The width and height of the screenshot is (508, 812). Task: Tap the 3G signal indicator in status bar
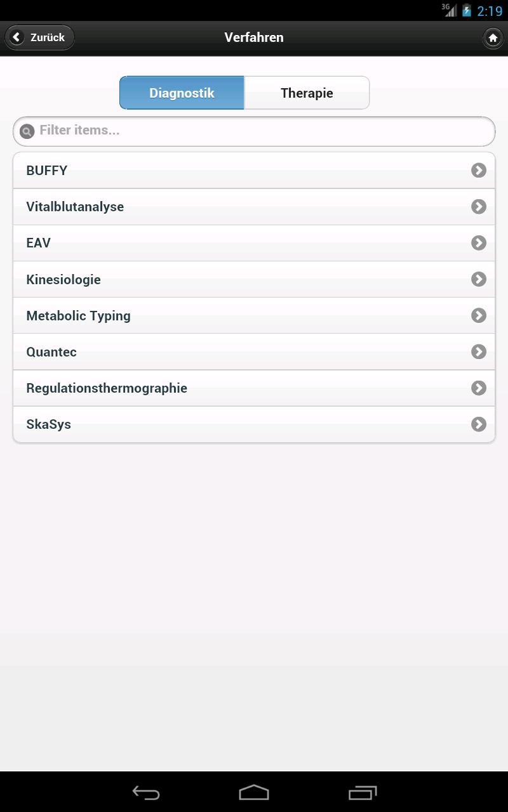[449, 9]
